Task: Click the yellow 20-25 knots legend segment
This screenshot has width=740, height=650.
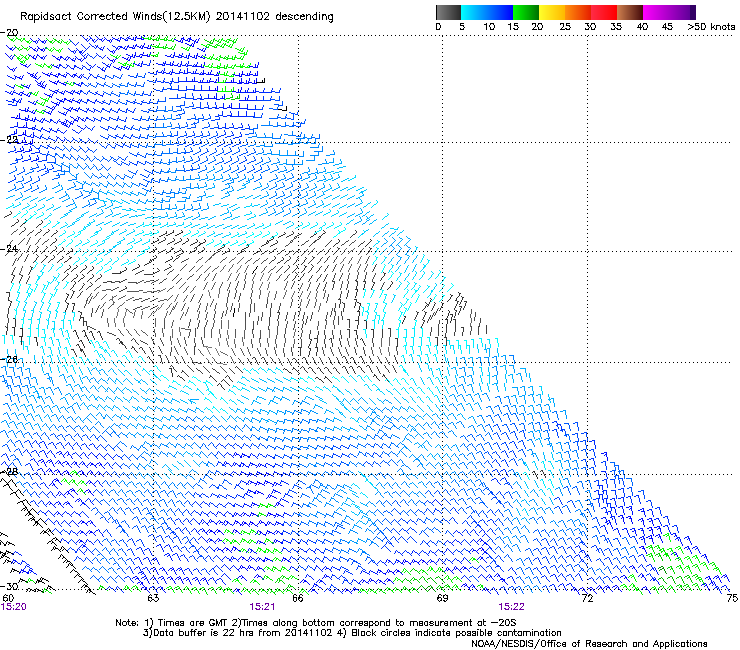Action: [x=552, y=12]
